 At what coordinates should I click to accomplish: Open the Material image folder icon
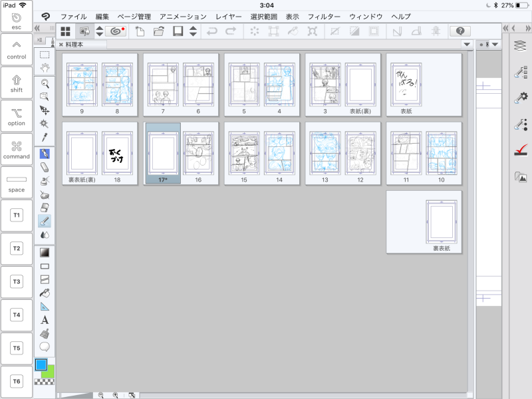tap(521, 176)
